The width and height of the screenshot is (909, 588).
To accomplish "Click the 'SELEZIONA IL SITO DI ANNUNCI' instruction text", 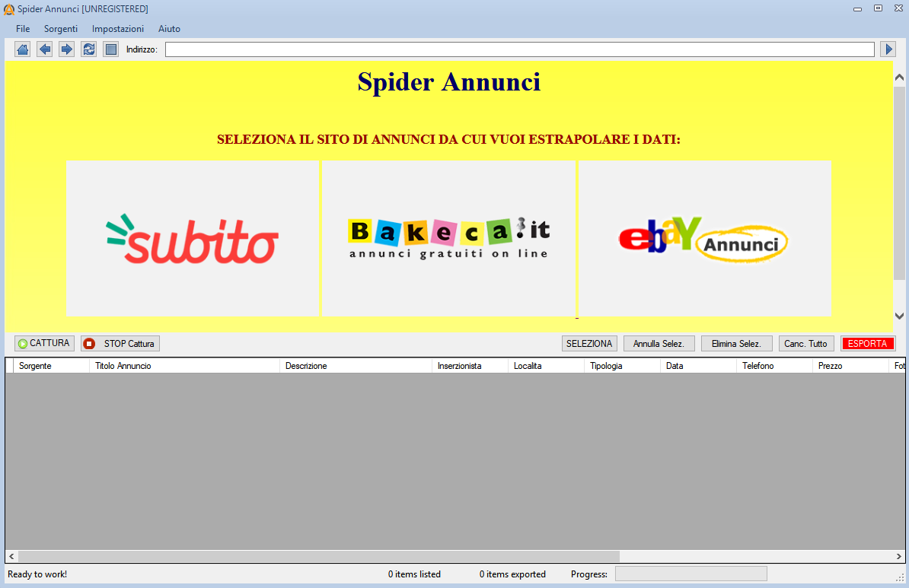I will click(448, 140).
